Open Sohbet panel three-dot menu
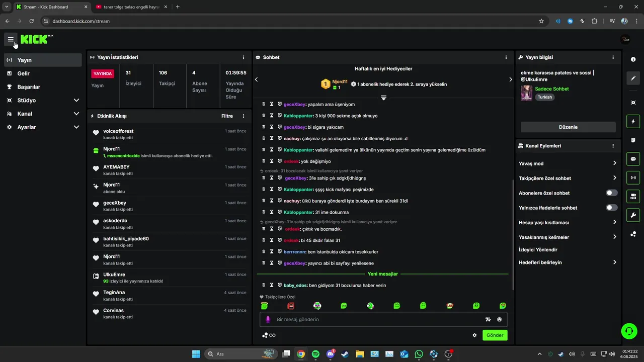This screenshot has width=644, height=362. (506, 57)
